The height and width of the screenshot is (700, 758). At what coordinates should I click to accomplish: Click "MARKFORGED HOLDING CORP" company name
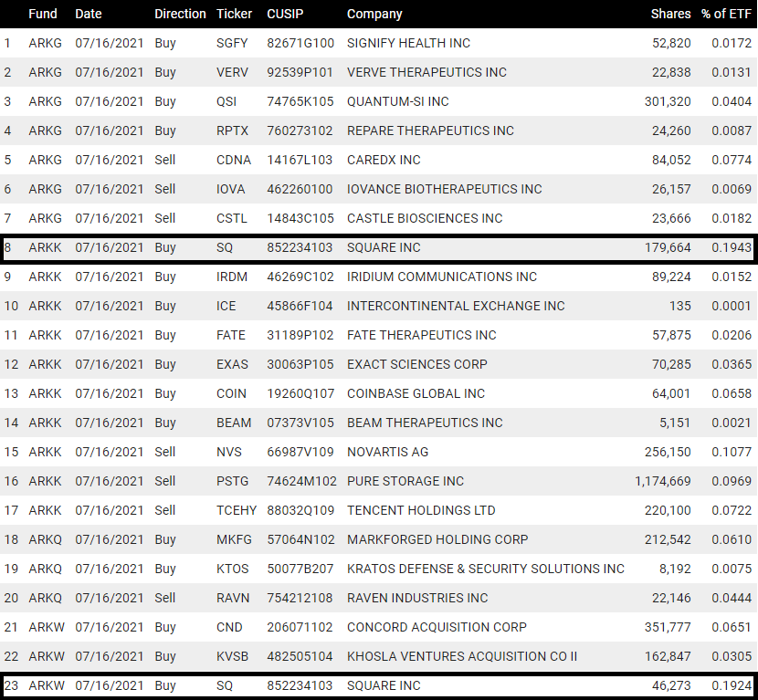[437, 539]
